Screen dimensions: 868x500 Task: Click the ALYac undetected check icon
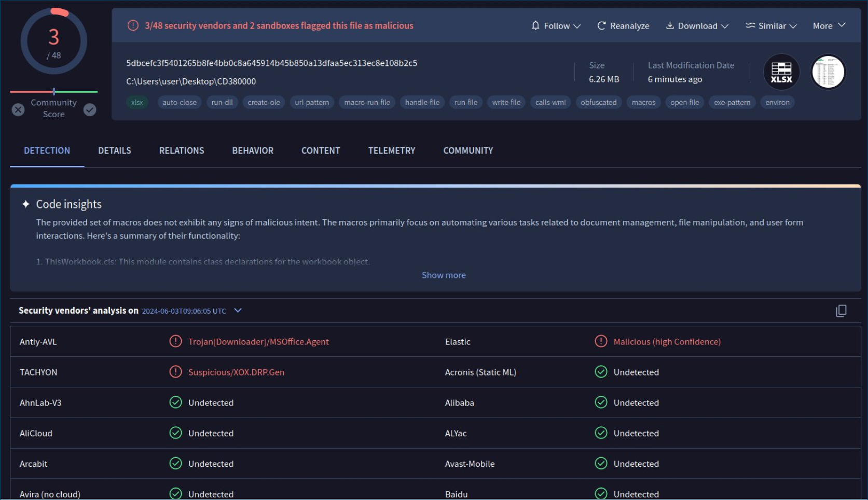coord(601,433)
